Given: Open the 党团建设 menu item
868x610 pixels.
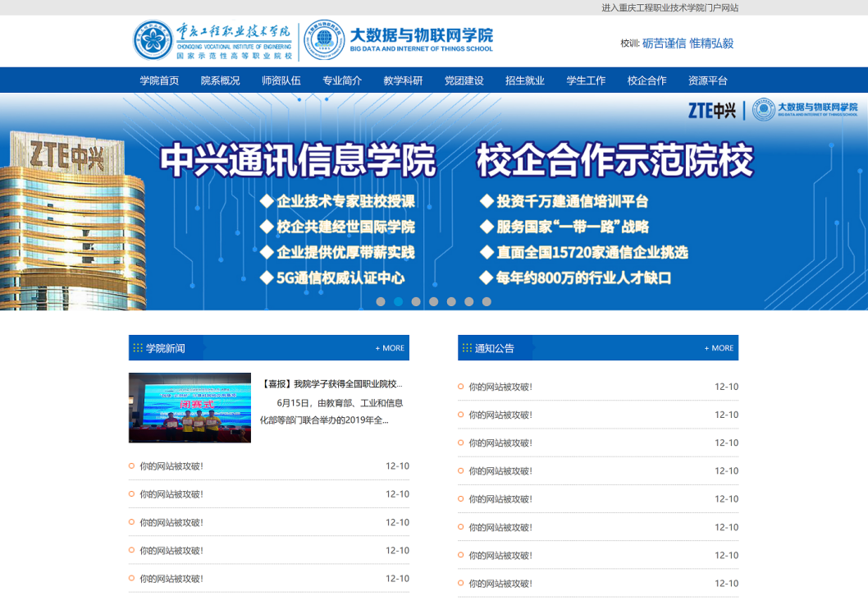Looking at the screenshot, I should 464,80.
